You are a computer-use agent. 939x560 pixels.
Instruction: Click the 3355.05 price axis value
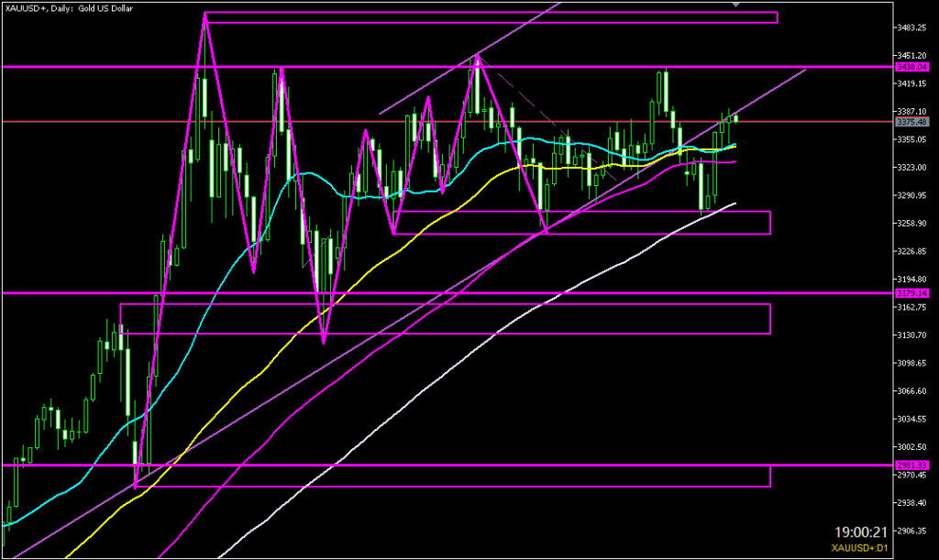pyautogui.click(x=912, y=139)
